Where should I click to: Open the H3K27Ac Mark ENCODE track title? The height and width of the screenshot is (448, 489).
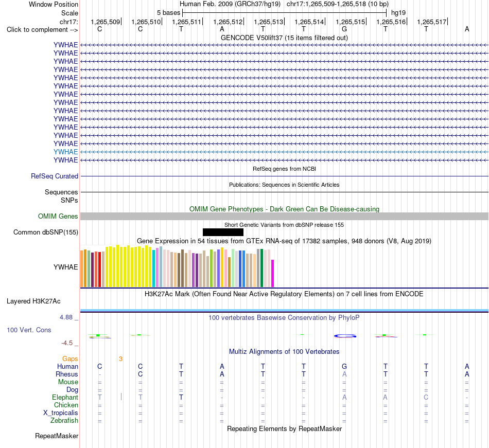(284, 294)
